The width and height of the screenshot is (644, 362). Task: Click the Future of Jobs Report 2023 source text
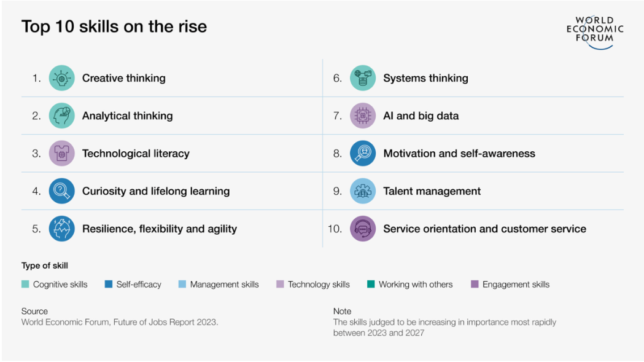[x=120, y=322]
